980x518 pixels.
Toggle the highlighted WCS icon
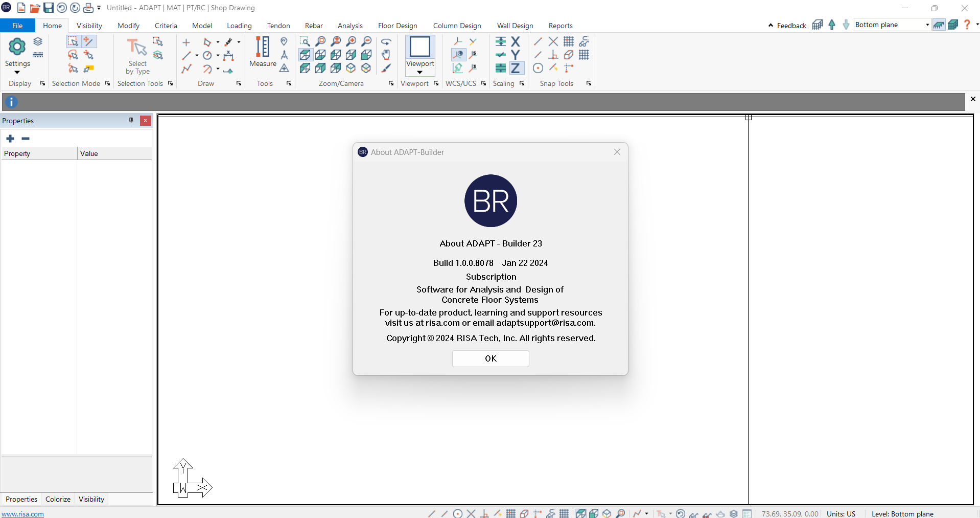coord(458,55)
